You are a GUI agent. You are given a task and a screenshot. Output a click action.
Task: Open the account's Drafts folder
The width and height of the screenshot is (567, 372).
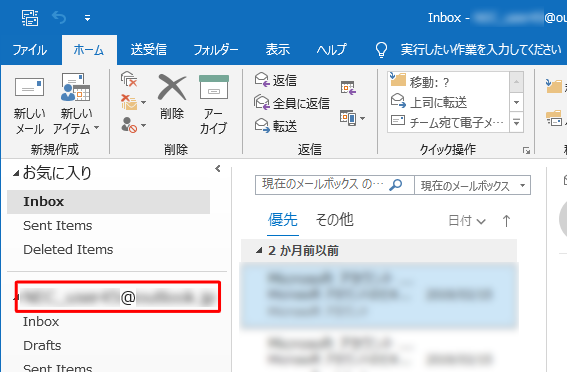click(x=42, y=346)
